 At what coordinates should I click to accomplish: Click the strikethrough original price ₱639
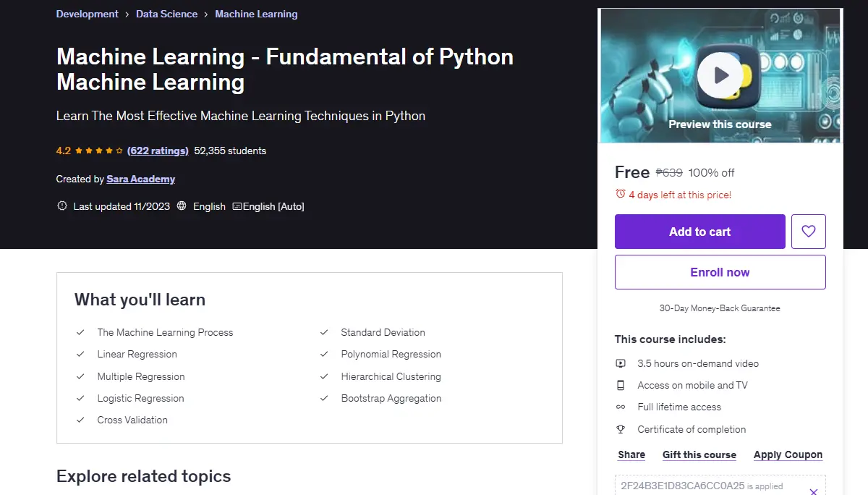coord(669,172)
